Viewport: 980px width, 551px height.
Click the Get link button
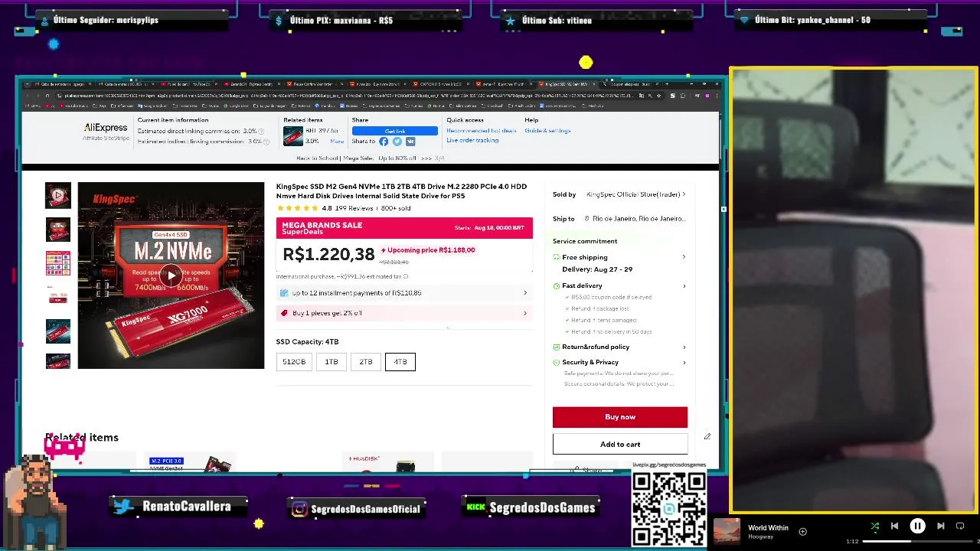(395, 131)
